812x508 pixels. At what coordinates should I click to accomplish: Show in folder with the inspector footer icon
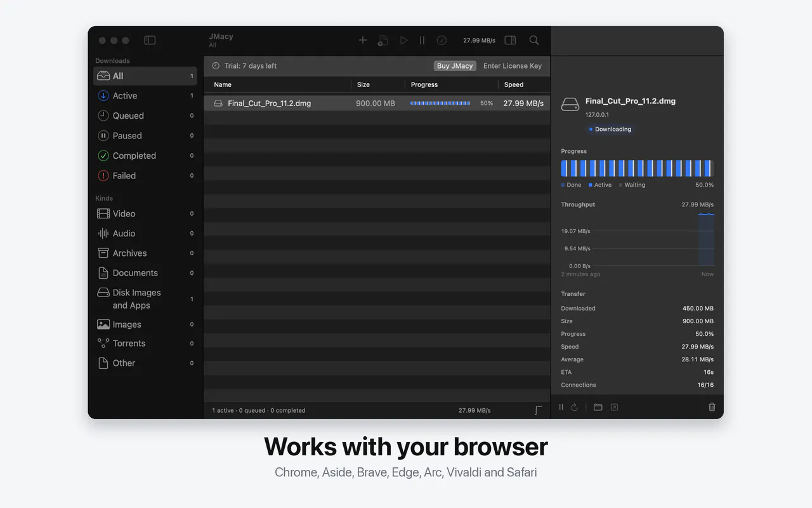tap(598, 407)
